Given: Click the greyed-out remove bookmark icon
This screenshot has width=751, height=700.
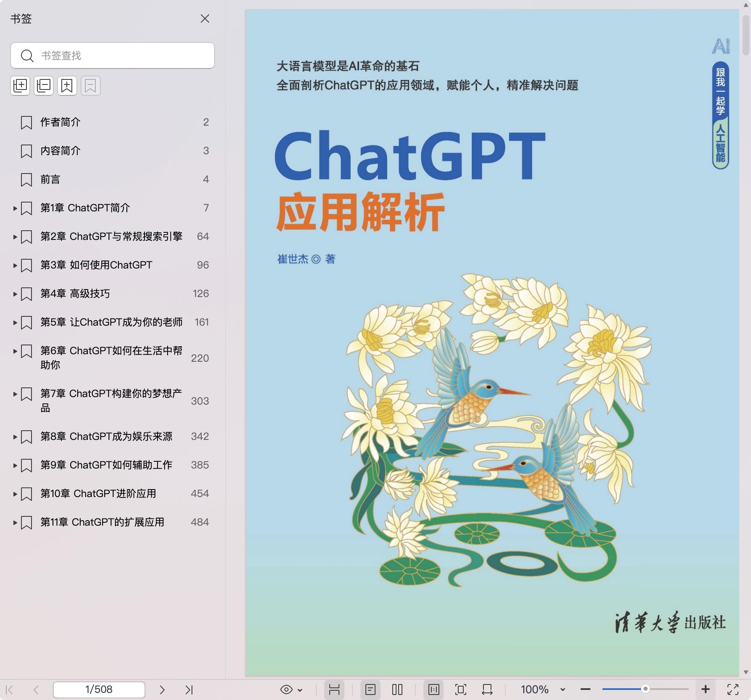Looking at the screenshot, I should coord(91,86).
